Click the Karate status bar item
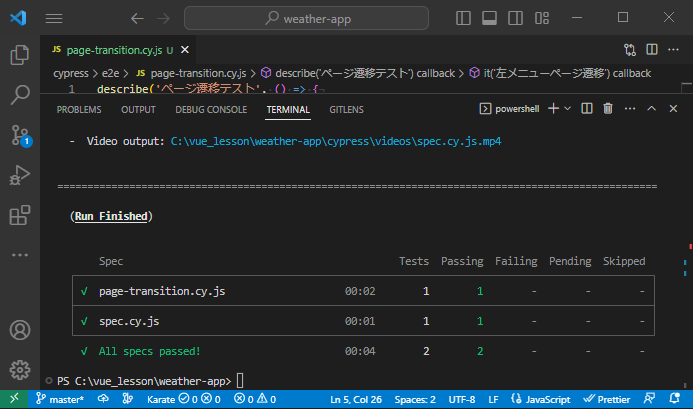This screenshot has height=409, width=693. [184, 399]
